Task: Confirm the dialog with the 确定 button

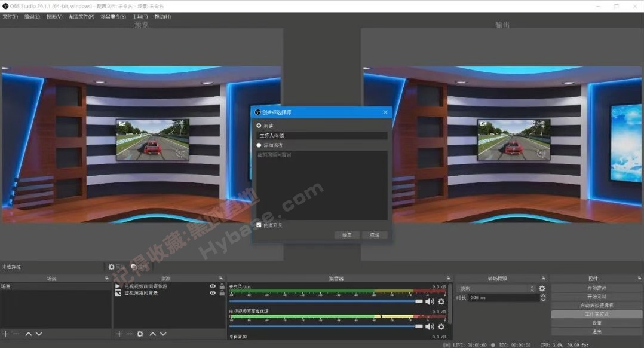Action: pyautogui.click(x=346, y=235)
